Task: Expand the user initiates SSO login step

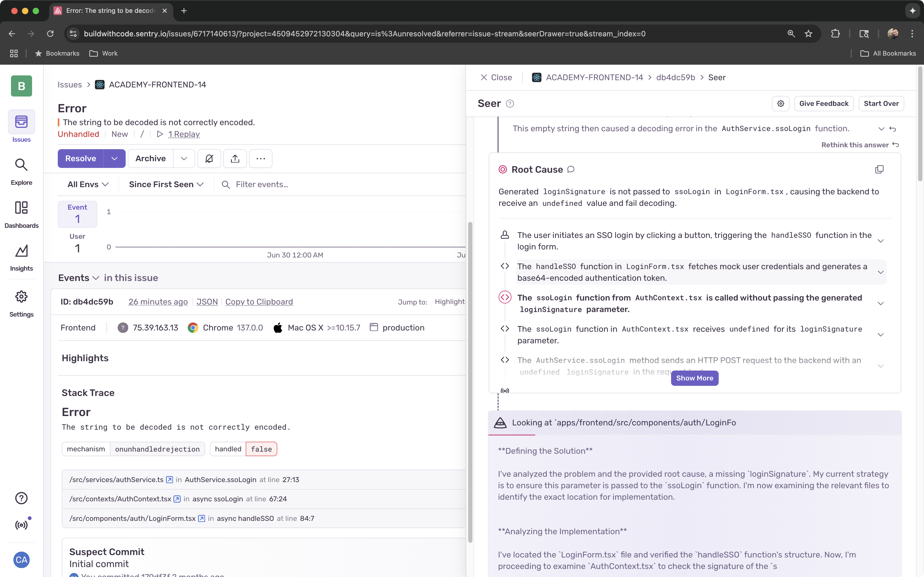Action: coord(880,241)
